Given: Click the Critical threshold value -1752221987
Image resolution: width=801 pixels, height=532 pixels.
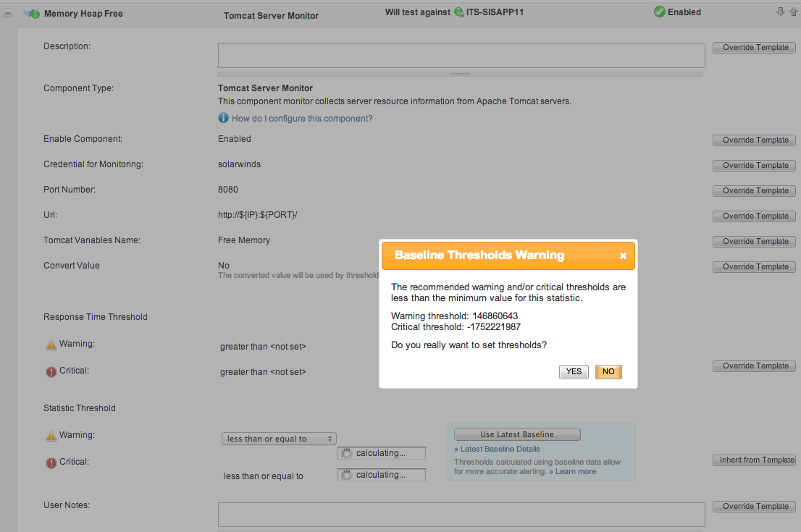Looking at the screenshot, I should point(493,326).
